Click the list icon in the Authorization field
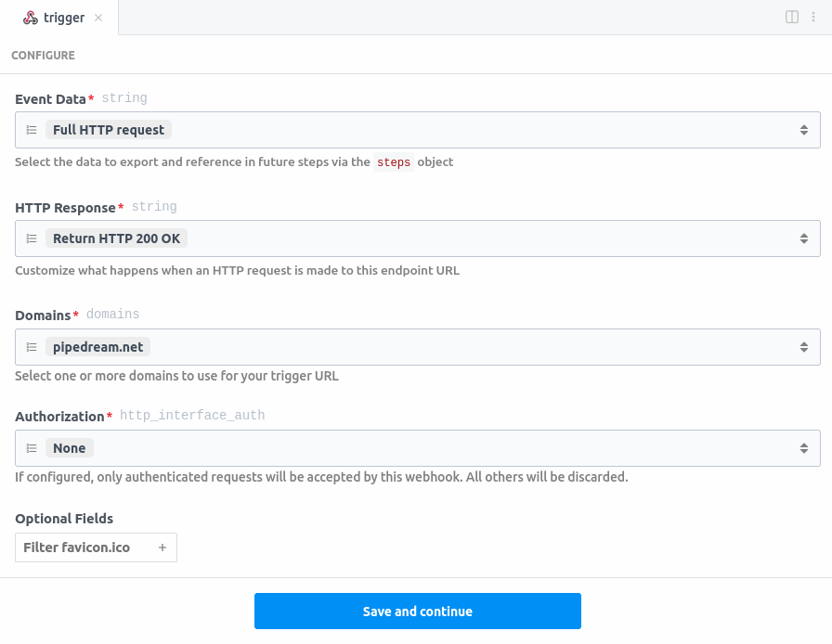 [32, 447]
